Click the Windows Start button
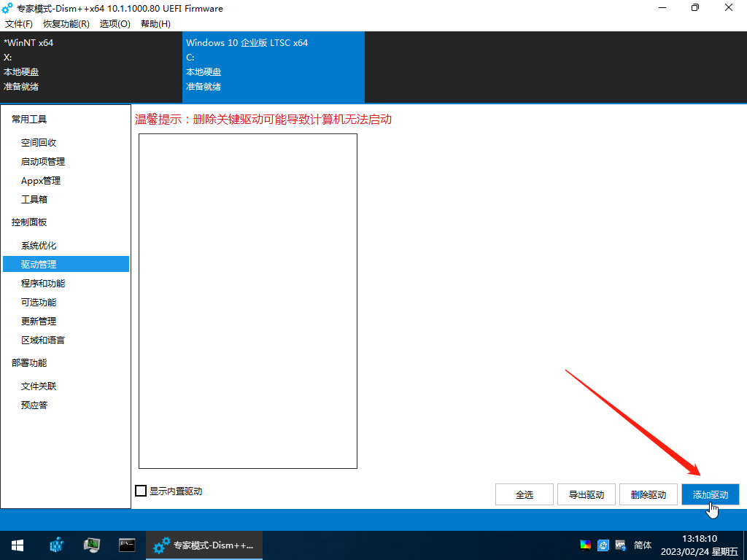 coord(17,545)
